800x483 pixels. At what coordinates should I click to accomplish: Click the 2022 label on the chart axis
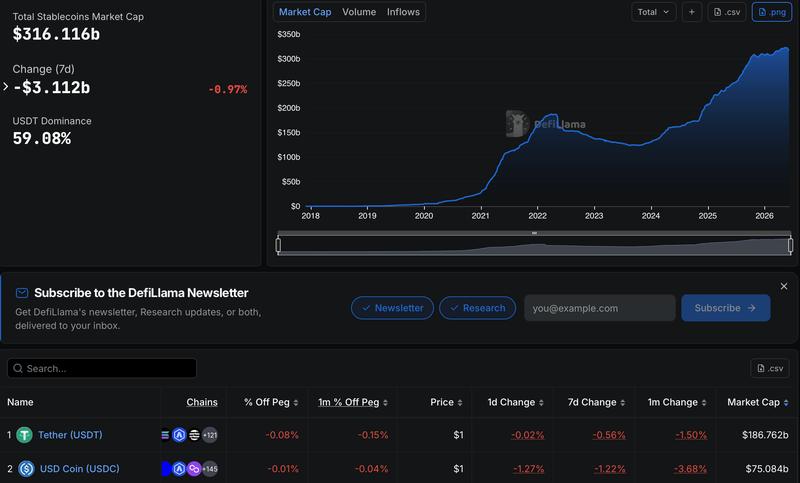[537, 216]
